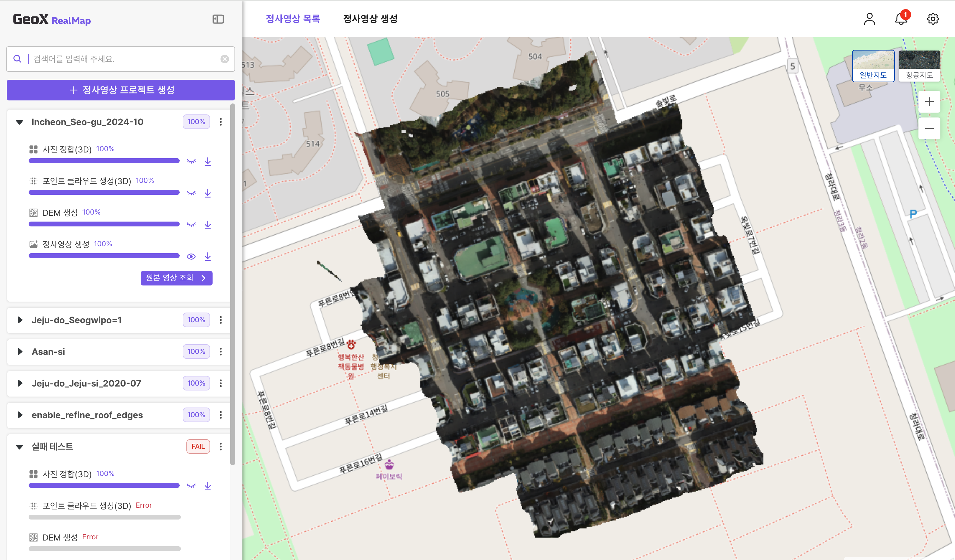The image size is (955, 560).
Task: Show Incheon 포인트 클라우드 layer on map
Action: [x=191, y=193]
